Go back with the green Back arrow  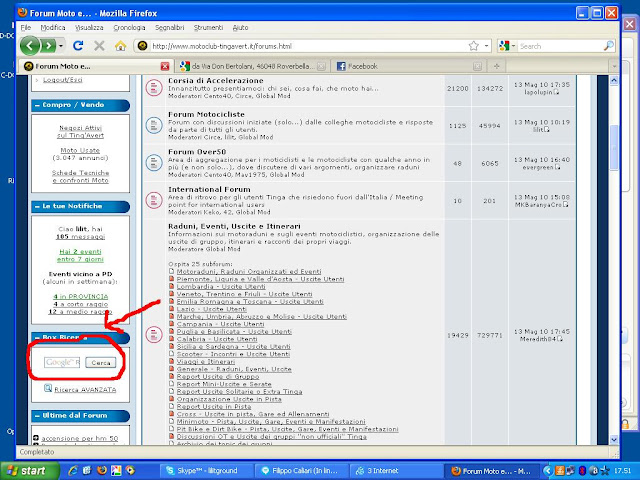click(x=30, y=46)
